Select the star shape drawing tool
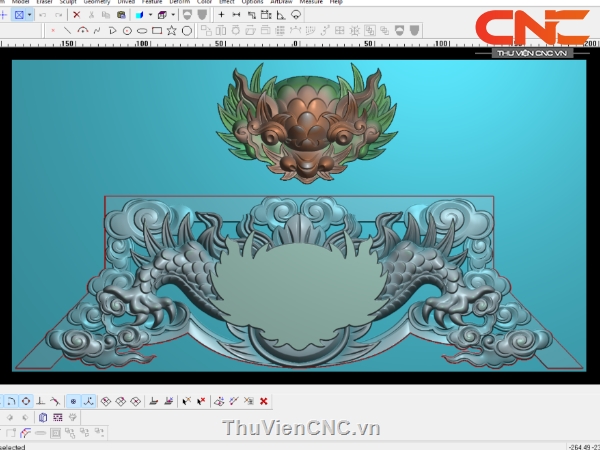This screenshot has width=600, height=450. coord(172,31)
